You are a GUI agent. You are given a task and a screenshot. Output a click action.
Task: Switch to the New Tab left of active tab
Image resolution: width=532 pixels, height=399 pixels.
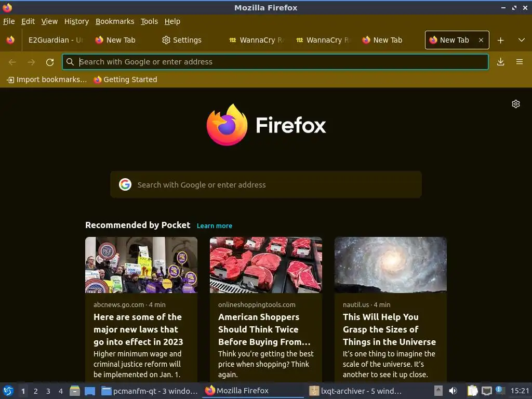point(388,40)
